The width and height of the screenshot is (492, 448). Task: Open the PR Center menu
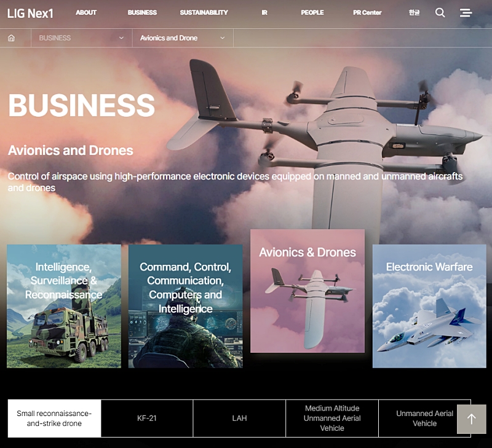[367, 12]
